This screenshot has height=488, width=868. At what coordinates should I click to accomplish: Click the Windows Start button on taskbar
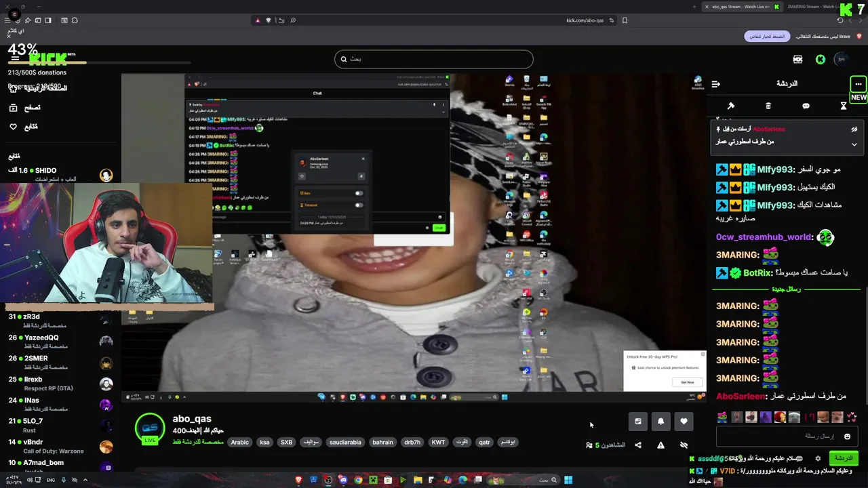tap(568, 480)
